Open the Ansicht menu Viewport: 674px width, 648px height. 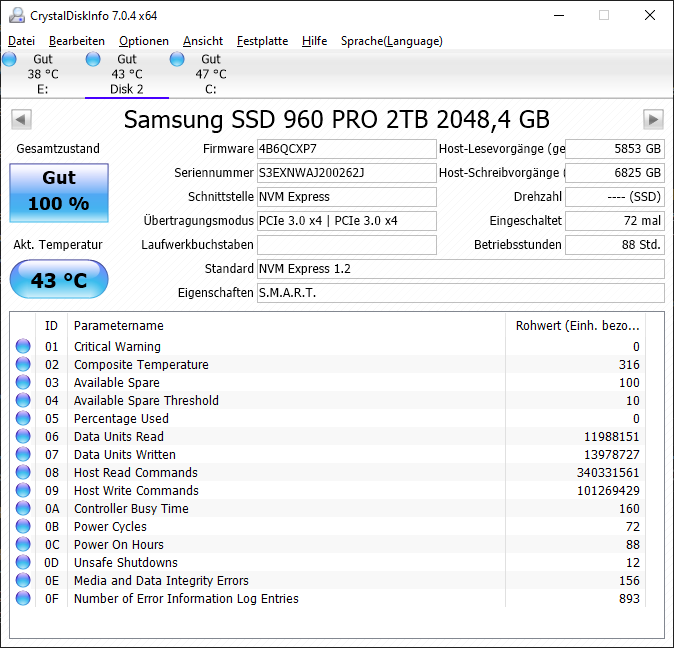tap(203, 41)
